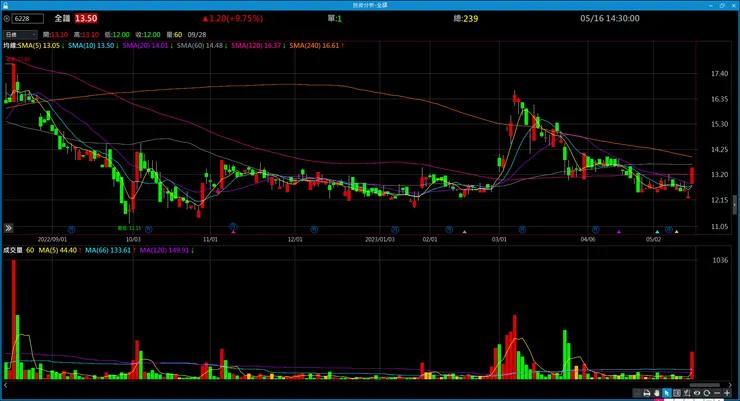Click the yellow triangle marker right of 05/02

(676, 232)
